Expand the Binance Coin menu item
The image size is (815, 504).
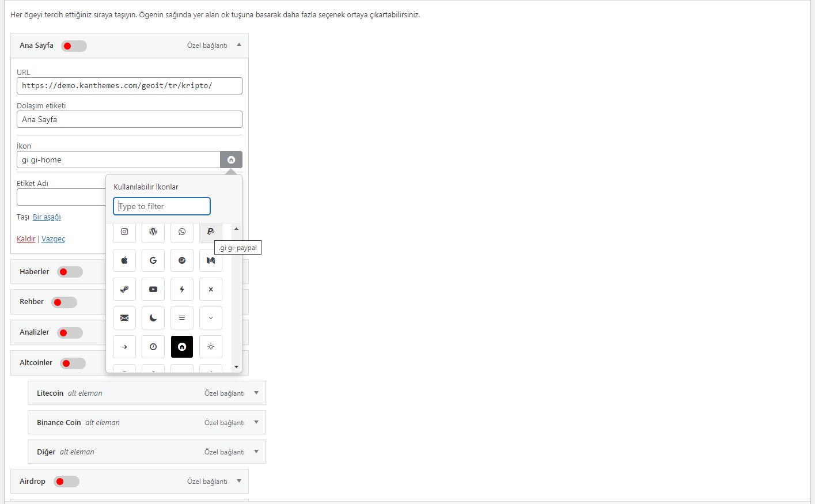(x=256, y=422)
